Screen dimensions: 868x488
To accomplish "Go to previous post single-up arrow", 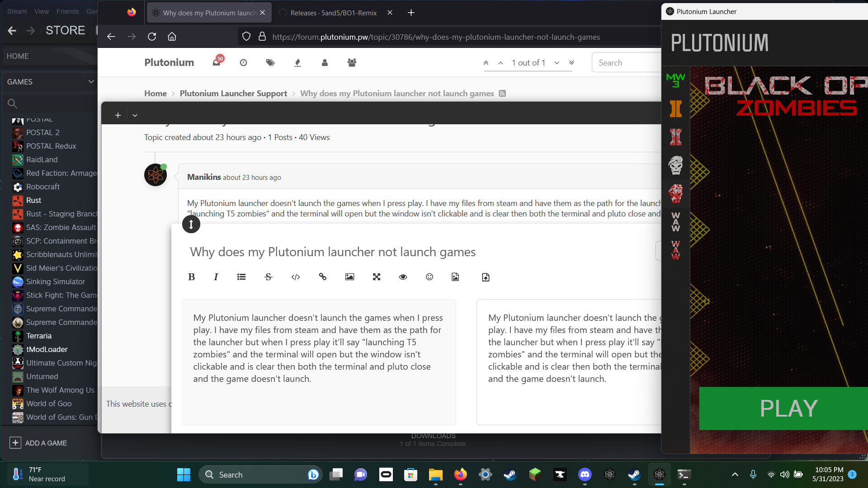I will pos(500,63).
